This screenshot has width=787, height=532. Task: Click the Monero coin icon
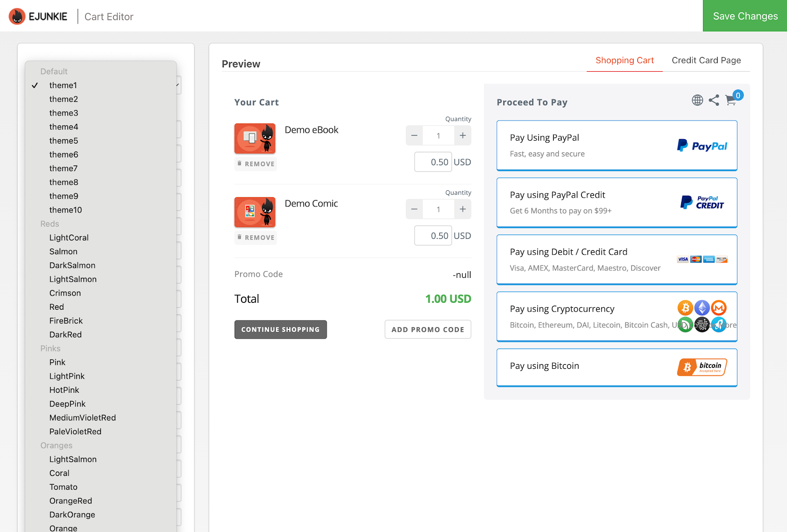719,308
